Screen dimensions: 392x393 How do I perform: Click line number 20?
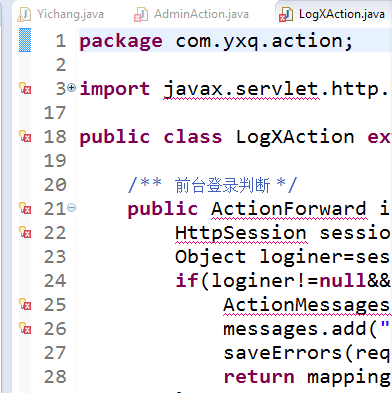coord(55,185)
